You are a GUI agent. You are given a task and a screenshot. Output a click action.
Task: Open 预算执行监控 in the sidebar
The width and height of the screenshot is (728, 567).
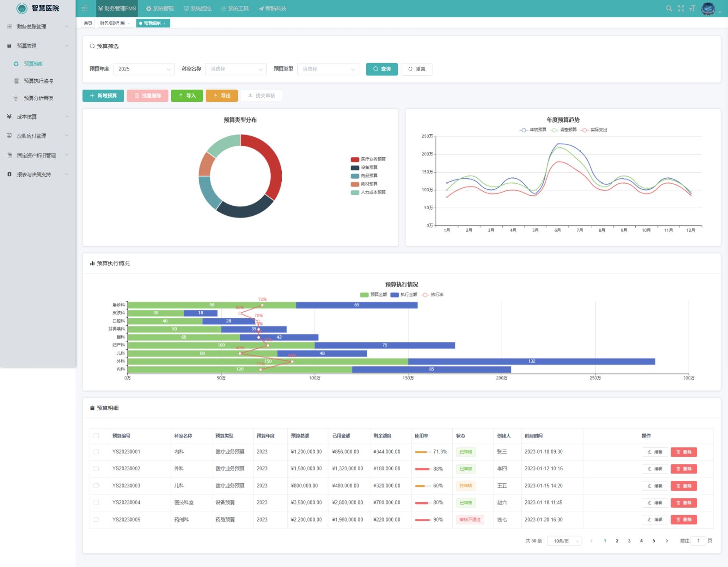(38, 81)
